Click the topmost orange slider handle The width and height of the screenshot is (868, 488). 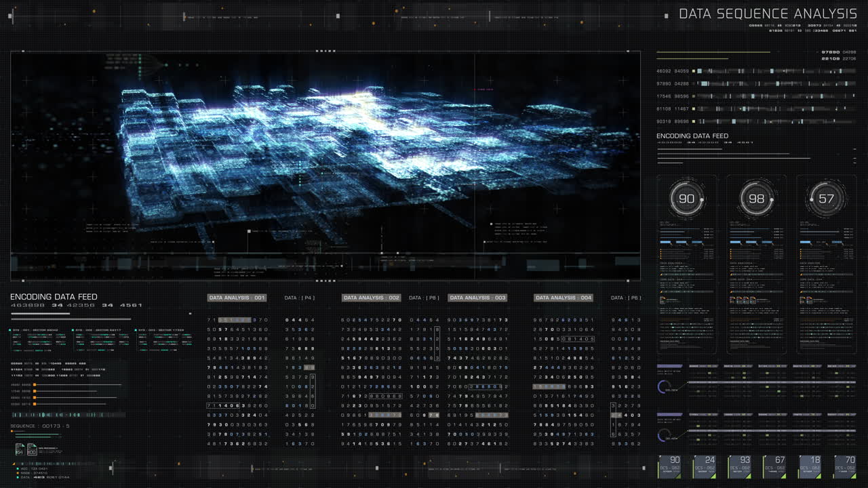(34, 385)
